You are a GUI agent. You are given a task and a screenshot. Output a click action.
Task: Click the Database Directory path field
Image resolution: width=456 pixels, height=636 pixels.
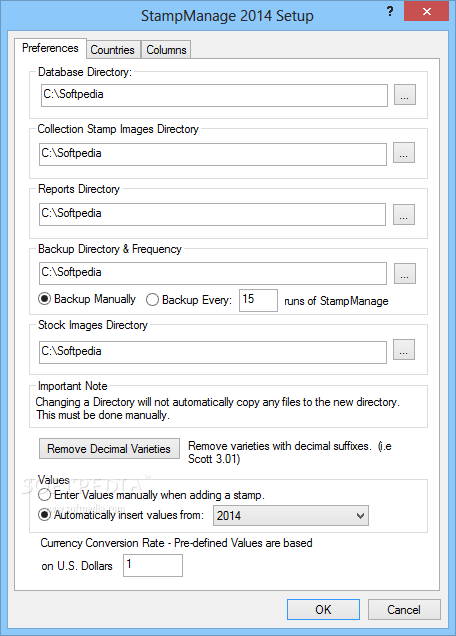(x=214, y=95)
